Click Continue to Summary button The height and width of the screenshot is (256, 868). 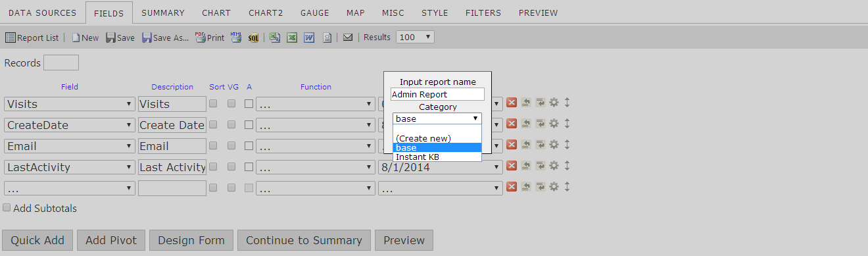304,240
